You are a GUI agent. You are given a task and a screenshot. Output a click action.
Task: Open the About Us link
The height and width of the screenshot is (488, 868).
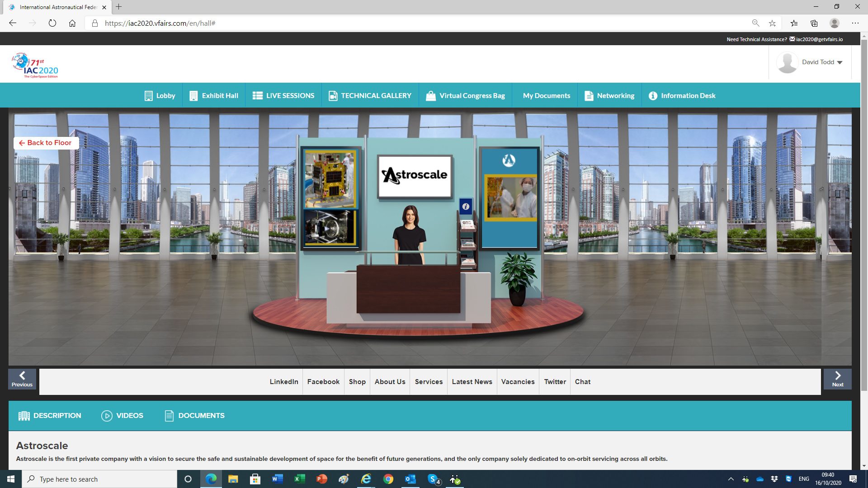coord(390,382)
